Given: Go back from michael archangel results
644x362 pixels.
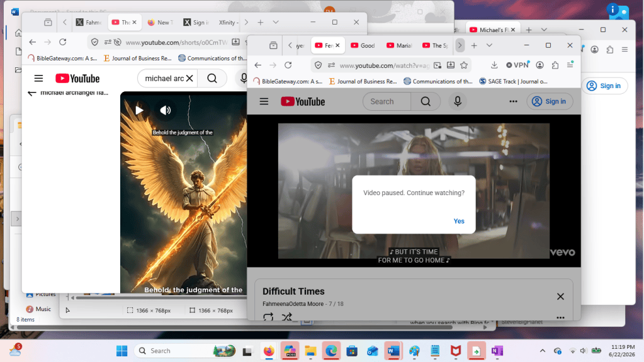Looking at the screenshot, I should click(31, 93).
